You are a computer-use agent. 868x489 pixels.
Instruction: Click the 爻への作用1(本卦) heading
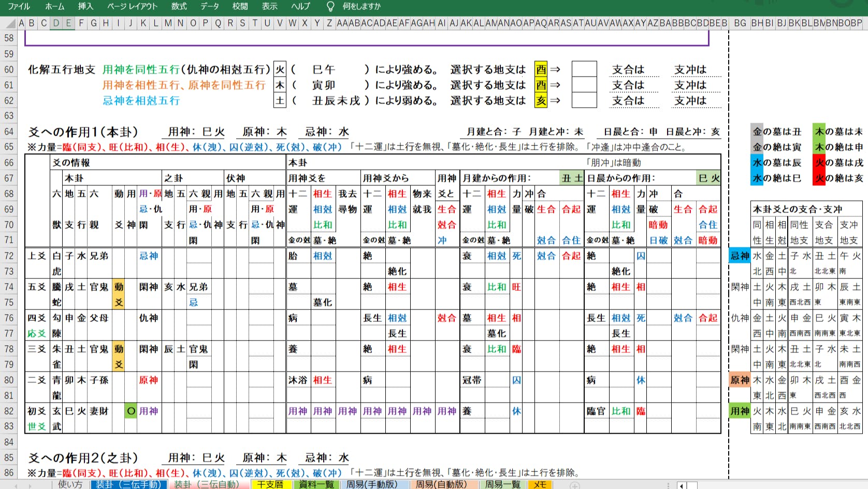[x=83, y=131]
